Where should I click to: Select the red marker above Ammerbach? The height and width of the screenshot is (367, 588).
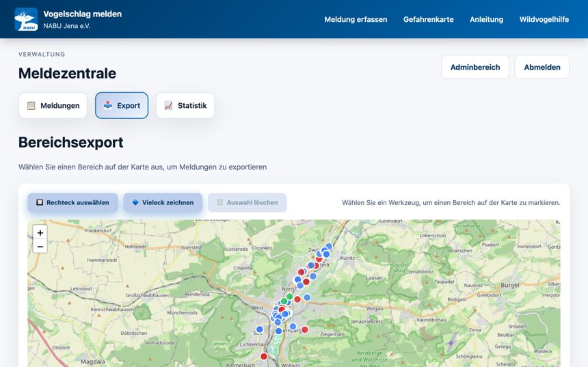tap(264, 356)
